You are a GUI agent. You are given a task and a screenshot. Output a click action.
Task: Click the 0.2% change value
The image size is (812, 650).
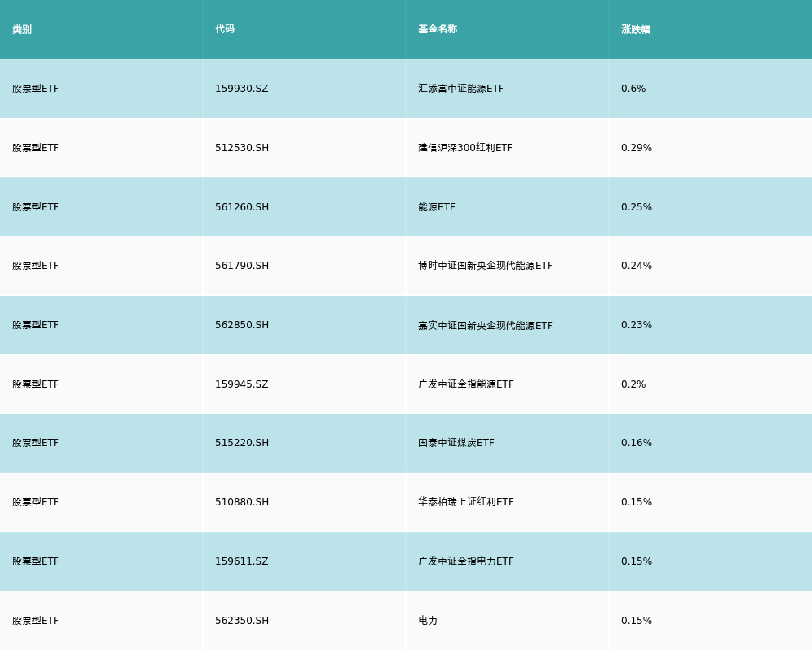pyautogui.click(x=633, y=384)
